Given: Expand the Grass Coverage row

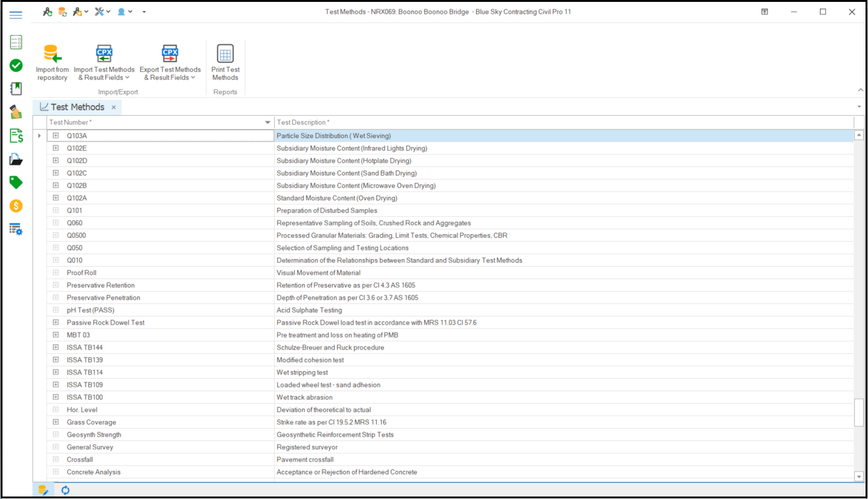Looking at the screenshot, I should (x=55, y=422).
